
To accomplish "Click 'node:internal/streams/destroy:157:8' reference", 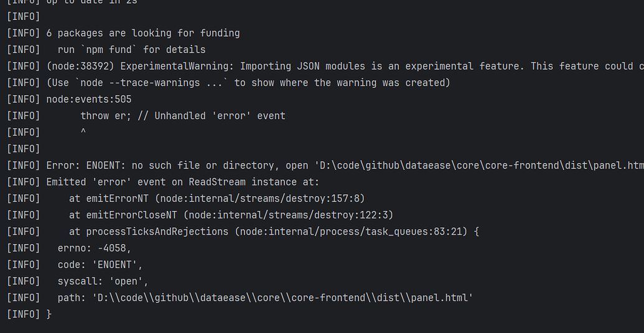I will click(x=260, y=199).
